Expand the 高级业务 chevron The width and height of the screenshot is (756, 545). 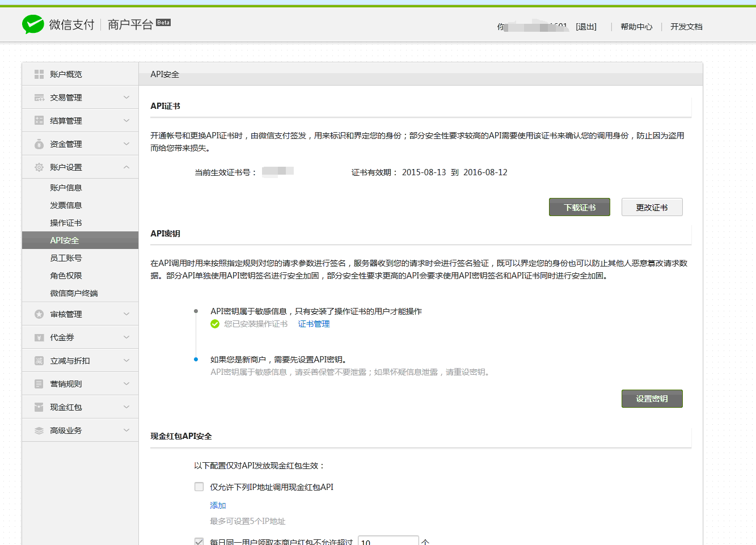[126, 430]
